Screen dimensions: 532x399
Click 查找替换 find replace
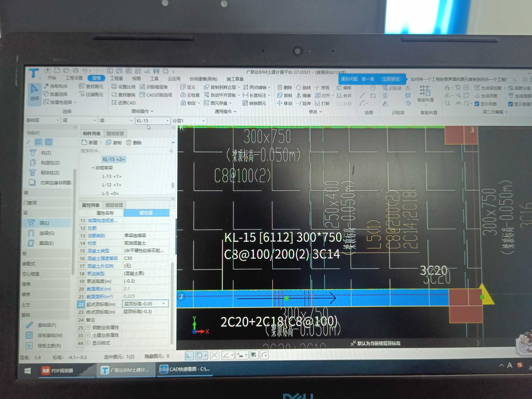(124, 95)
